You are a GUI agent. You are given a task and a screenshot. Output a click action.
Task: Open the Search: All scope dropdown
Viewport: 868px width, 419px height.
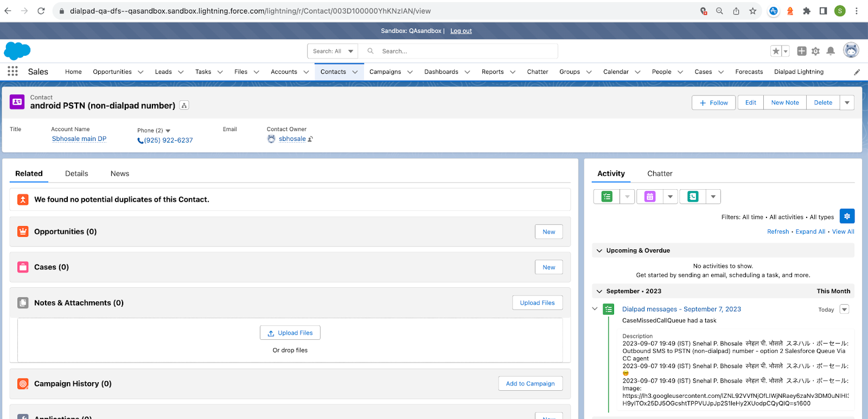click(x=333, y=51)
